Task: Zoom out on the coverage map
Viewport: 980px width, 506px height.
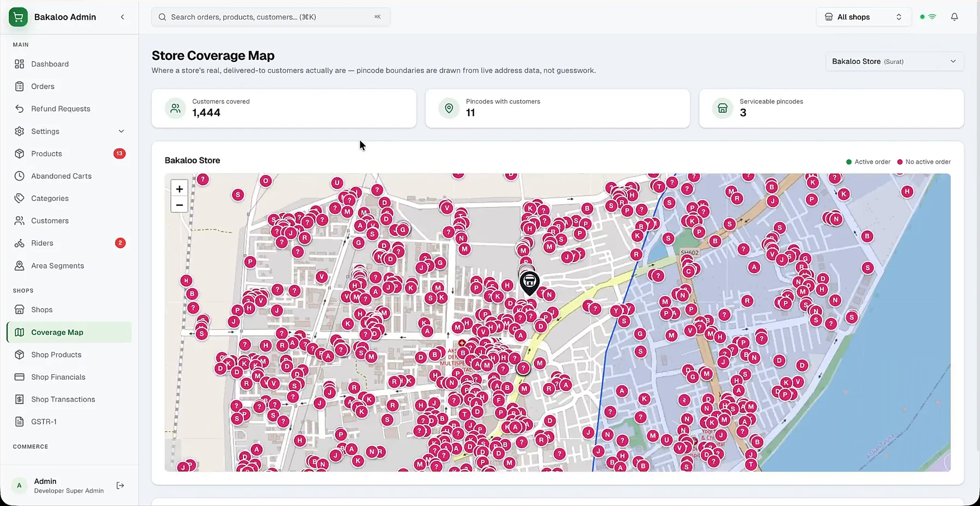Action: click(x=179, y=205)
